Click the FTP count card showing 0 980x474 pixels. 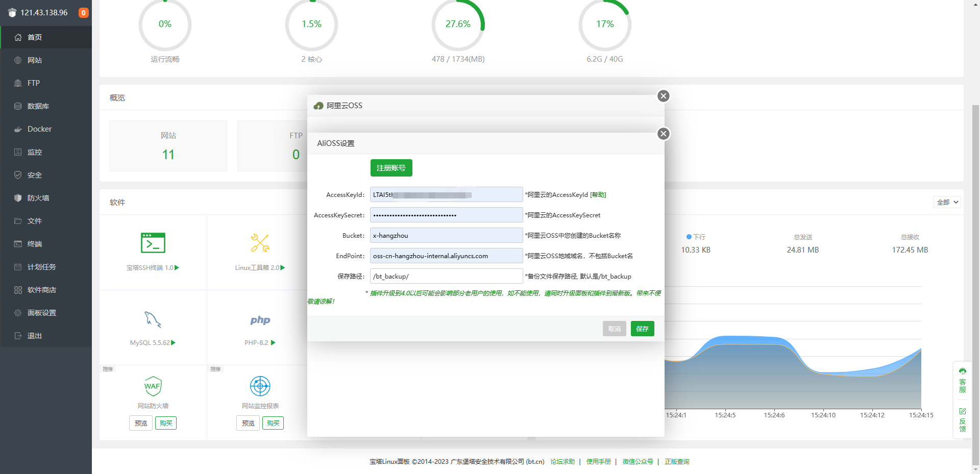click(273, 146)
